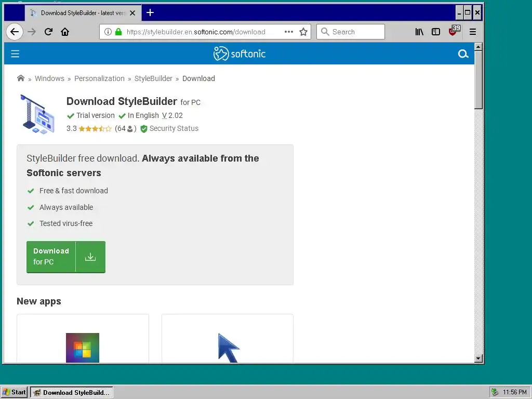Click the 'Download StyleBuilder' heading
532x399 pixels.
(122, 101)
